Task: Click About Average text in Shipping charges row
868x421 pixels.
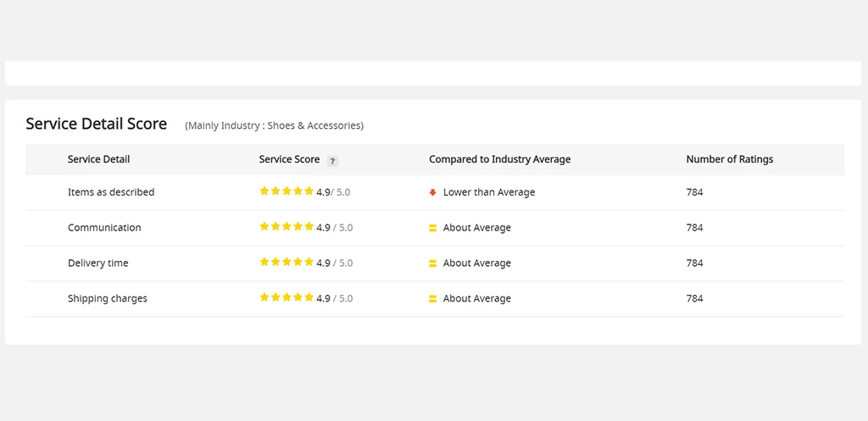Action: coord(476,299)
